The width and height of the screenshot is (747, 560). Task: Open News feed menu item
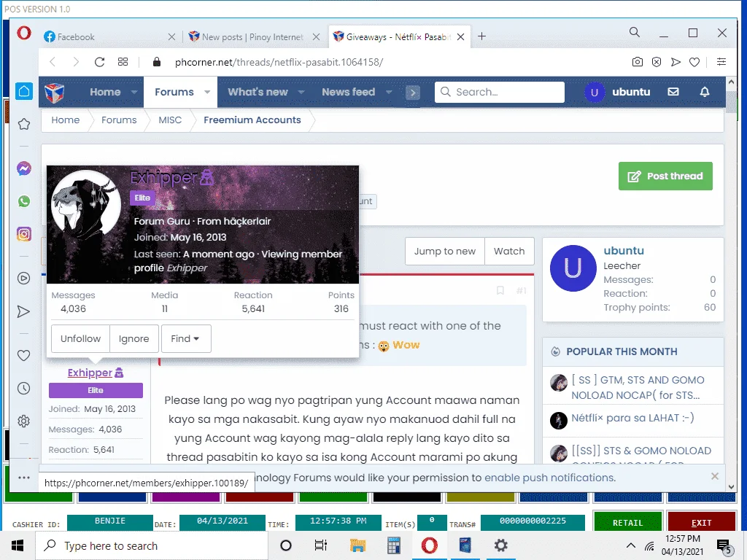point(348,92)
